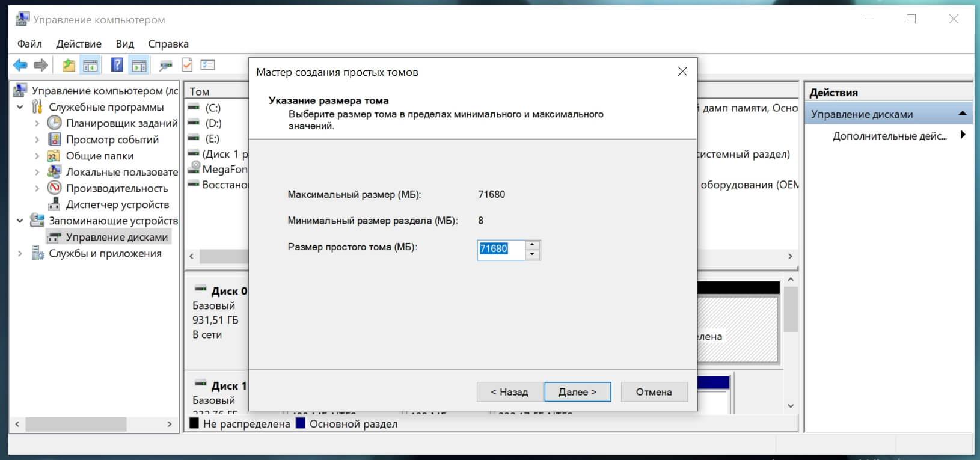Select Запоминающие устройства storage node

(x=104, y=221)
